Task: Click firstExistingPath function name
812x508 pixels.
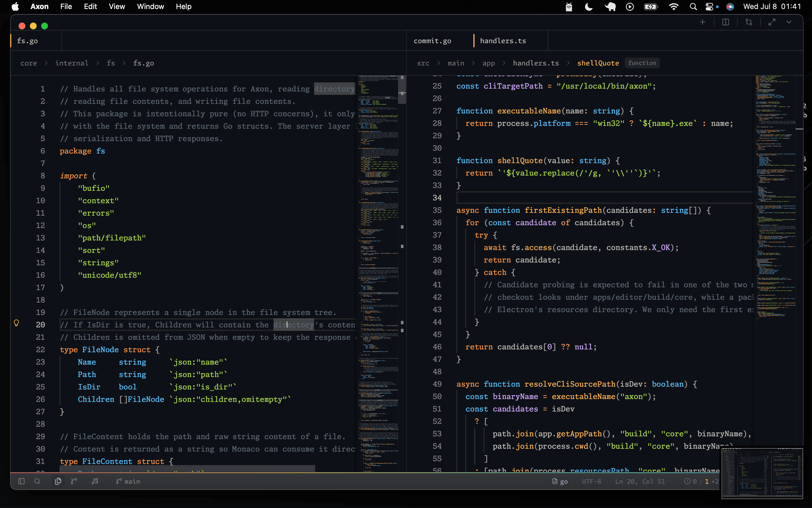Action: point(563,210)
